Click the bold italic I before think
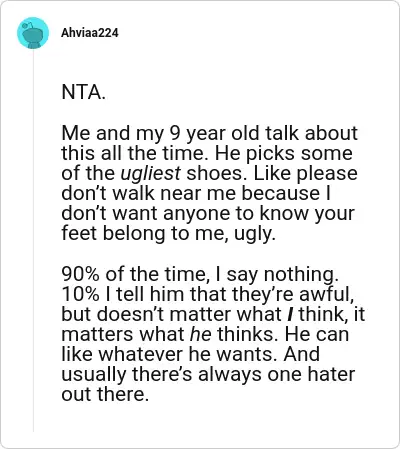400x449 pixels. tap(290, 314)
